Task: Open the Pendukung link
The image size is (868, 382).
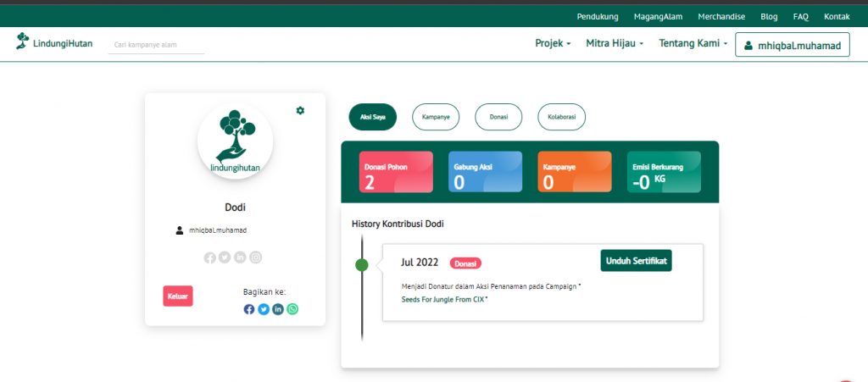Action: 598,17
